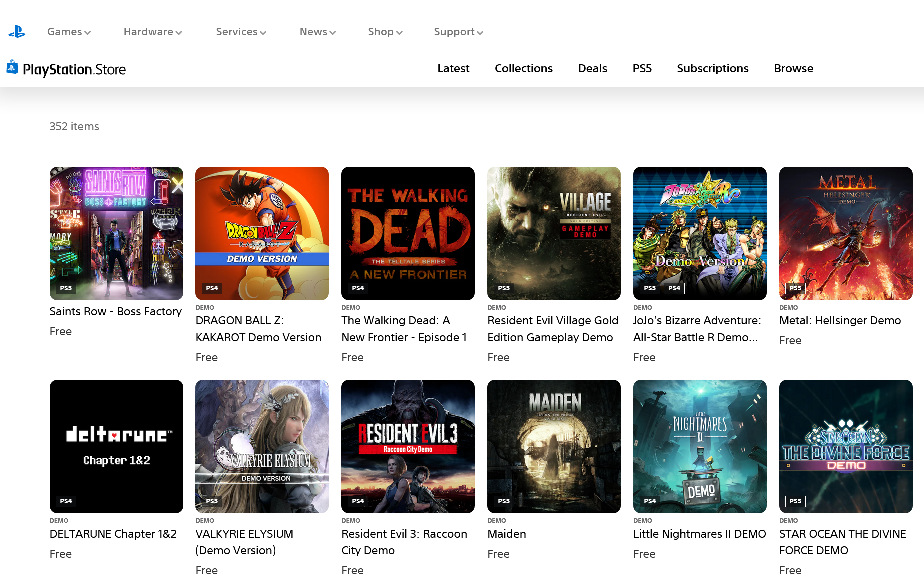Click PS4 badge on Little Nightmares II cover

point(650,501)
